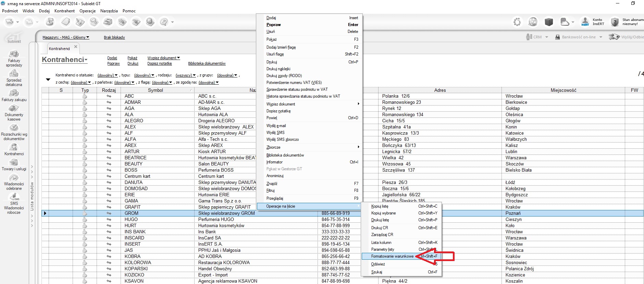Open the ze zgodą na (dowolna) dropdown
This screenshot has width=644, height=284.
pyautogui.click(x=209, y=83)
